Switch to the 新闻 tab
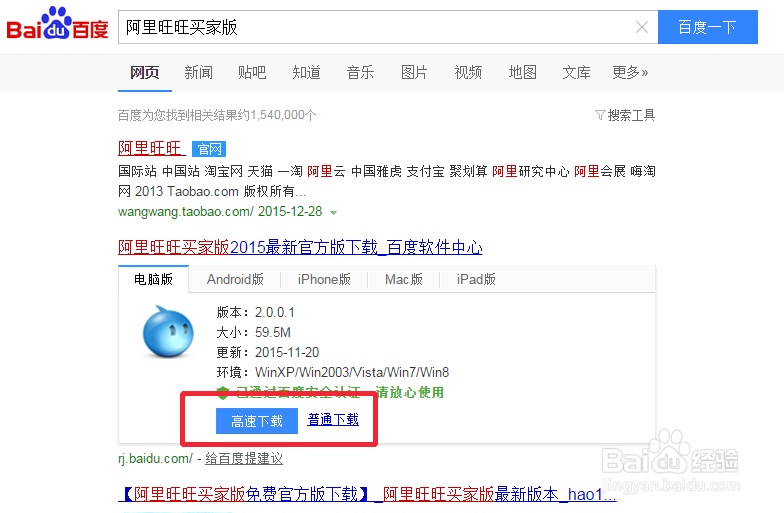The image size is (784, 513). point(198,72)
